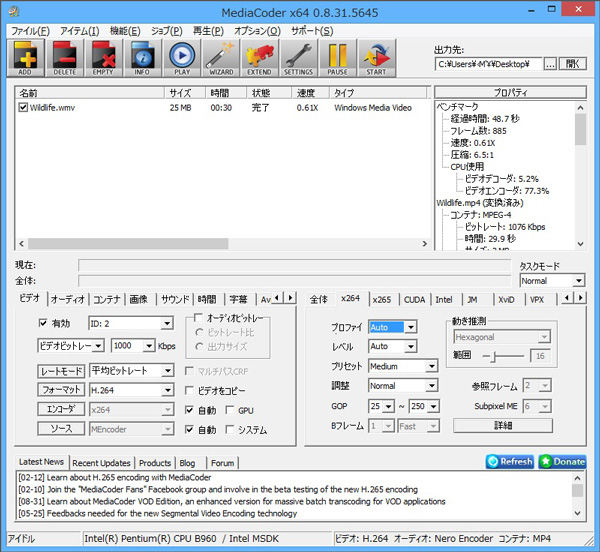Open the EXTEND puzzle icon
600x552 pixels.
click(x=260, y=58)
